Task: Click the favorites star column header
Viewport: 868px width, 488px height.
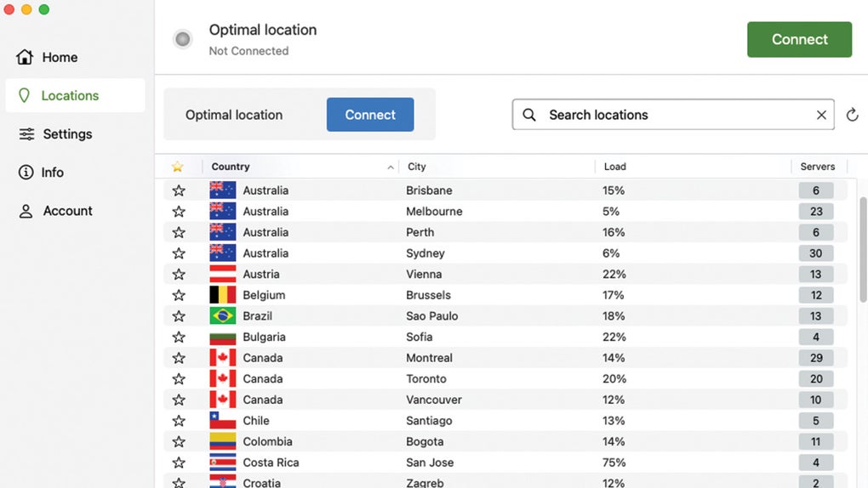Action: (x=178, y=167)
